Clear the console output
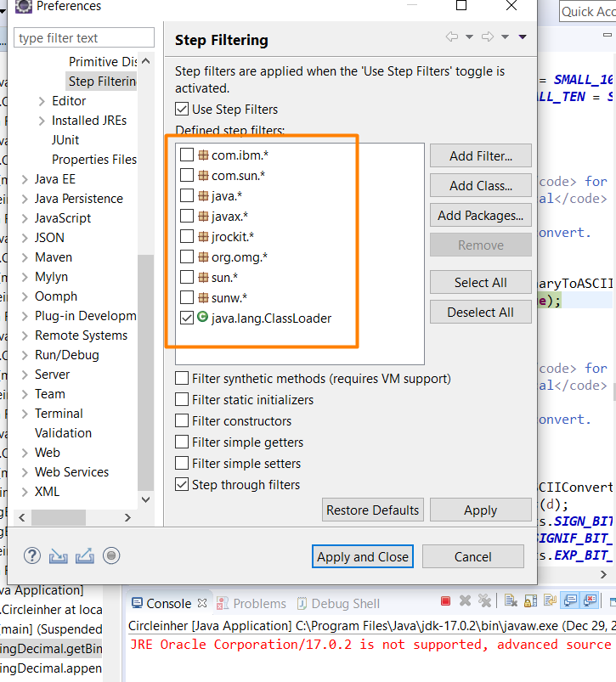This screenshot has width=616, height=682. coord(511,601)
